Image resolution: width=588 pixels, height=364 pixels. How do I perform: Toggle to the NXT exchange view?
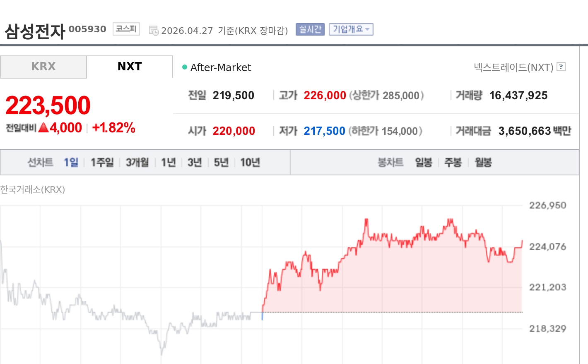[x=129, y=66]
